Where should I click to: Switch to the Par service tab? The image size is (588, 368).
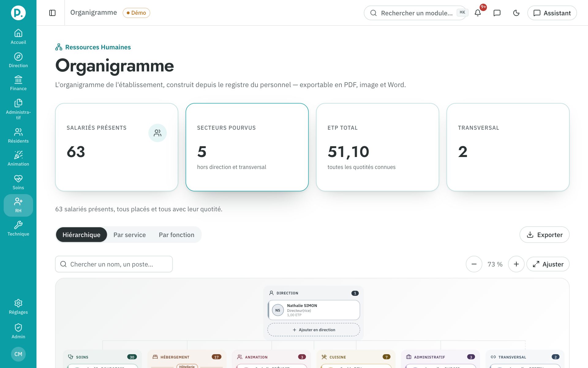[x=130, y=235]
